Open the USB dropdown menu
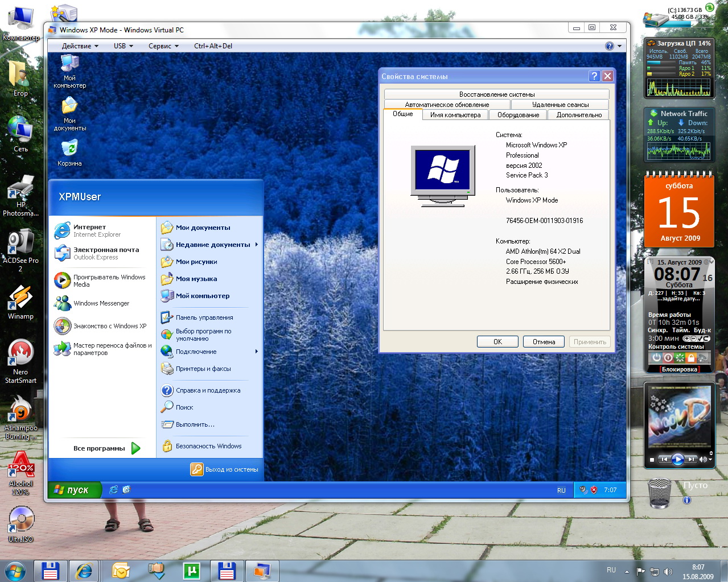 [123, 46]
